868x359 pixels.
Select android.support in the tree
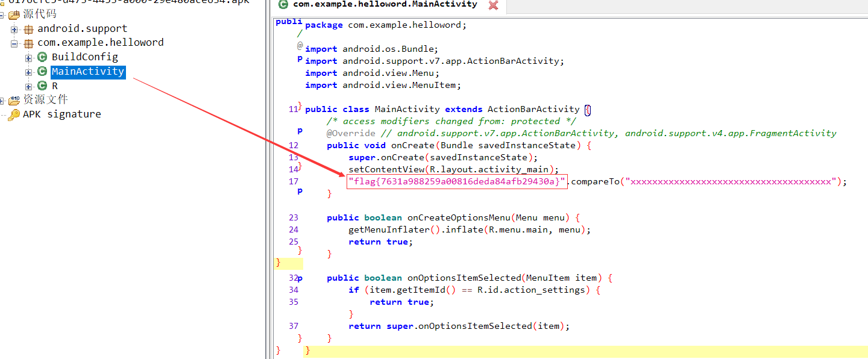(x=83, y=28)
